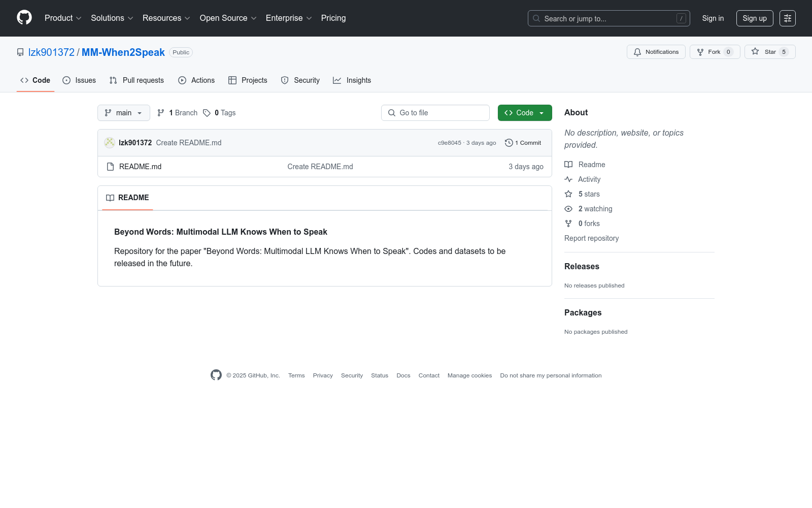View the 2 watching link
812x508 pixels.
(588, 209)
